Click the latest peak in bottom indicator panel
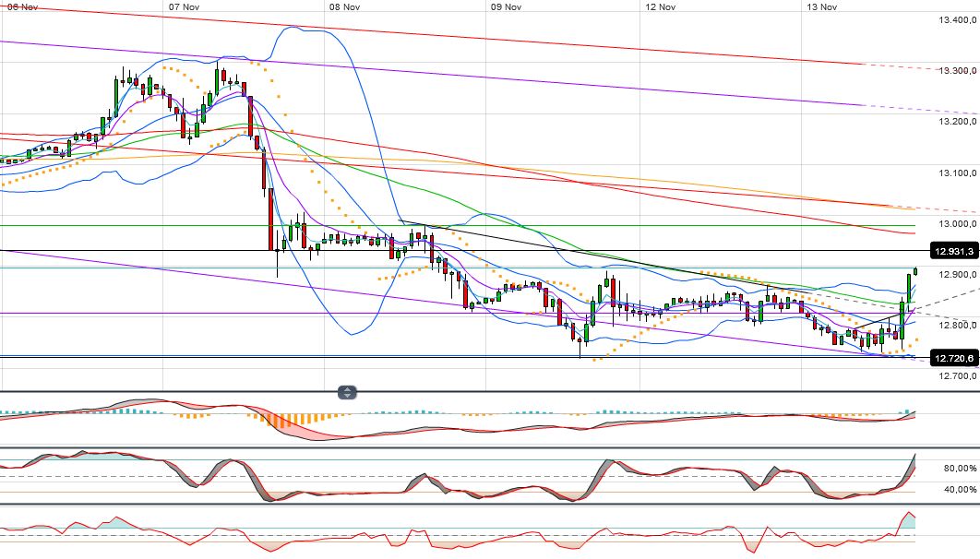 tap(909, 513)
